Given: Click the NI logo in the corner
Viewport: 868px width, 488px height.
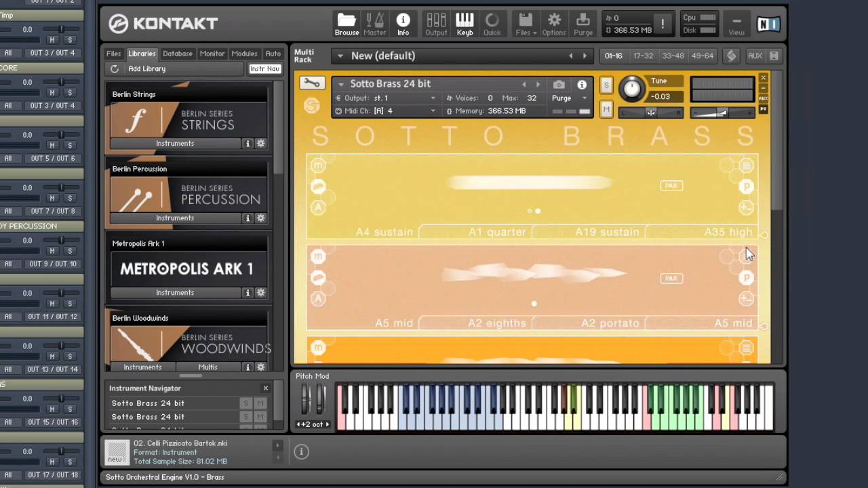Looking at the screenshot, I should point(768,24).
